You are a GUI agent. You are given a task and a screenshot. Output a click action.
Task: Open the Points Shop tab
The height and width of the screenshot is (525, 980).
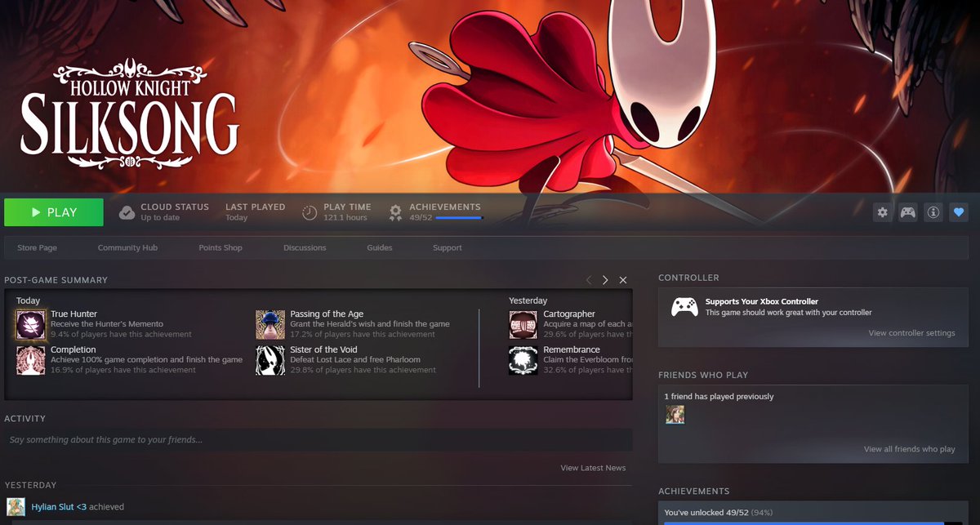220,247
